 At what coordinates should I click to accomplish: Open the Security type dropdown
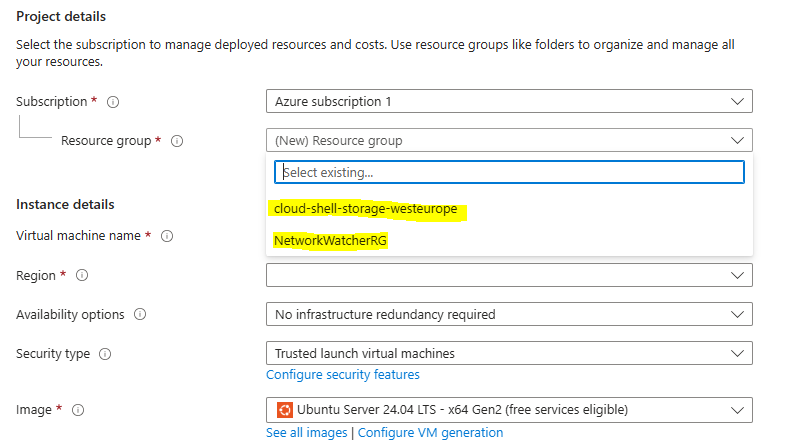coord(509,353)
